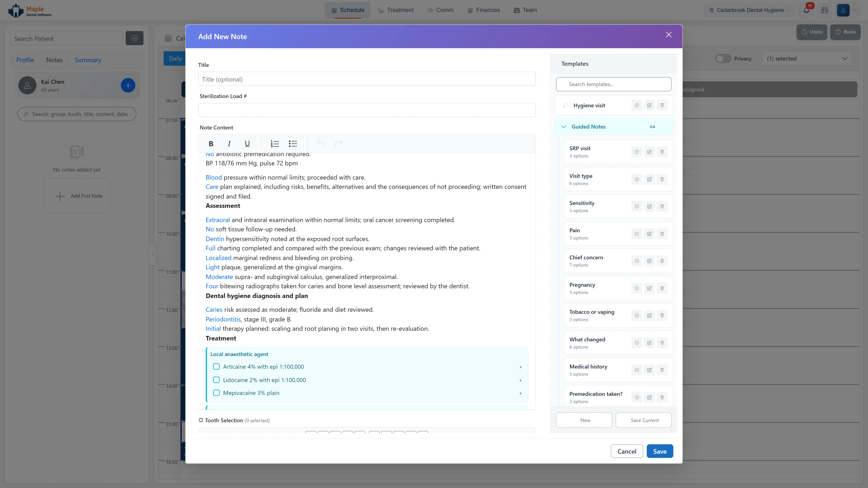Toggle italic text formatting
Viewport: 868px width, 488px height.
click(x=229, y=144)
